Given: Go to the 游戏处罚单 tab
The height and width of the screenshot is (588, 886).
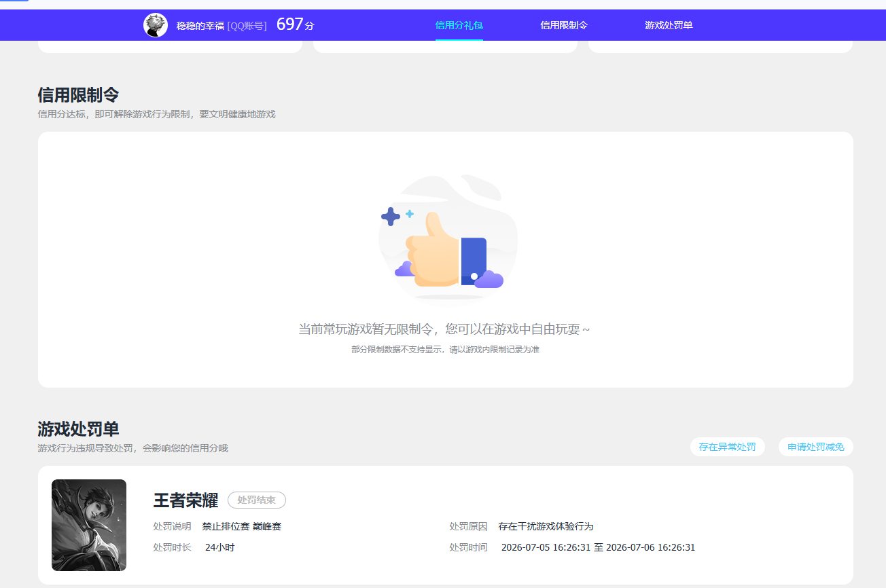Looking at the screenshot, I should click(x=669, y=25).
